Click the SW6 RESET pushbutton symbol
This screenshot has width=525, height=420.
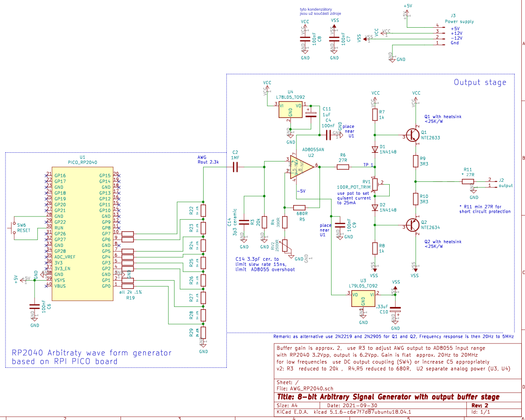(x=13, y=228)
